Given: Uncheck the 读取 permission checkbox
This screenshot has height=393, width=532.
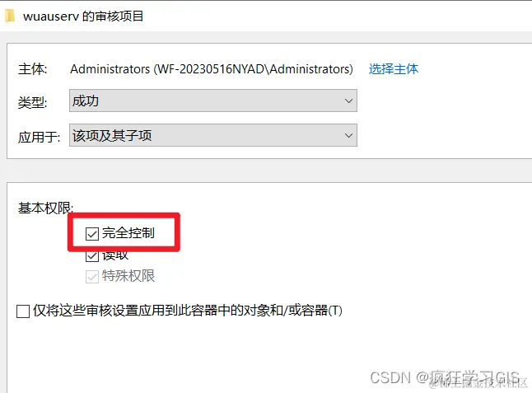Looking at the screenshot, I should pos(92,256).
